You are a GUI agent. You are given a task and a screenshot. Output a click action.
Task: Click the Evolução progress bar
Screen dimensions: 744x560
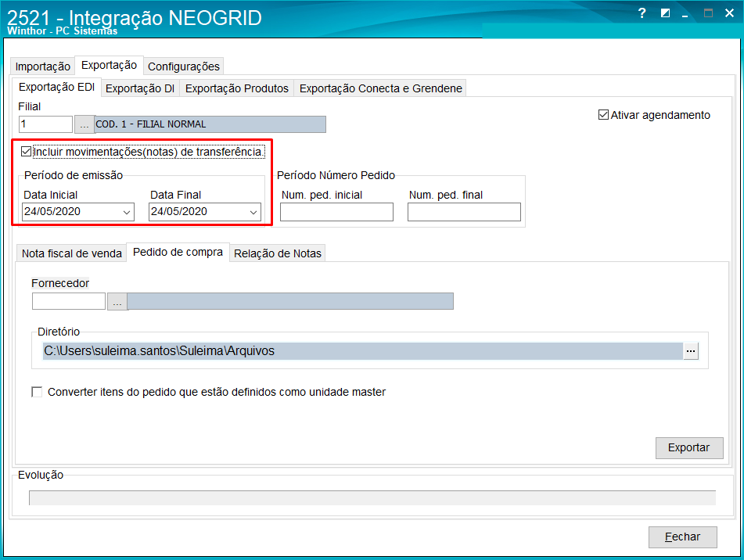[372, 498]
